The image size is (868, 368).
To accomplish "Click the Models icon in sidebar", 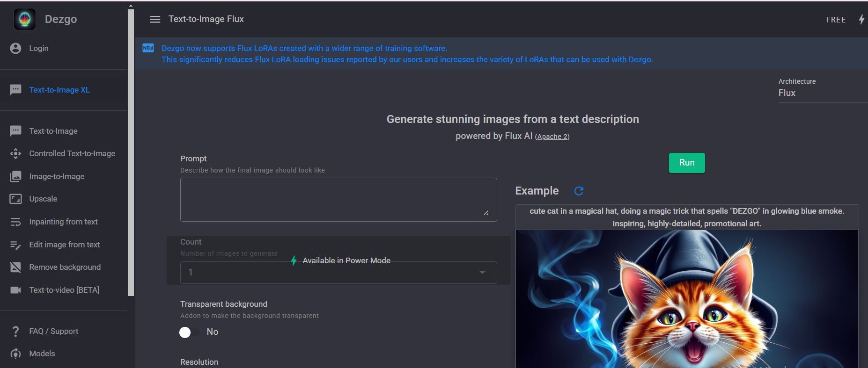I will [15, 354].
